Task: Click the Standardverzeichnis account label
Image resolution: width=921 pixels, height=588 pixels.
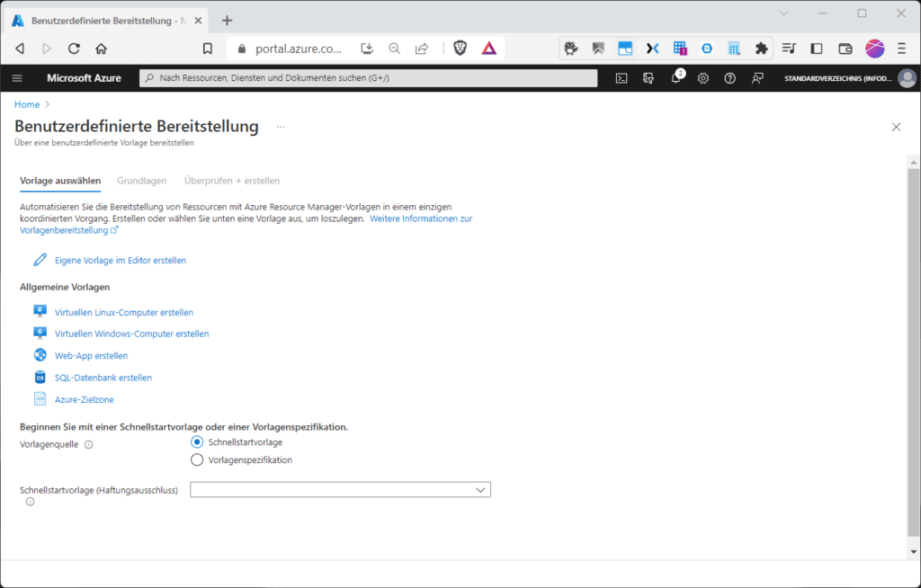Action: 837,78
